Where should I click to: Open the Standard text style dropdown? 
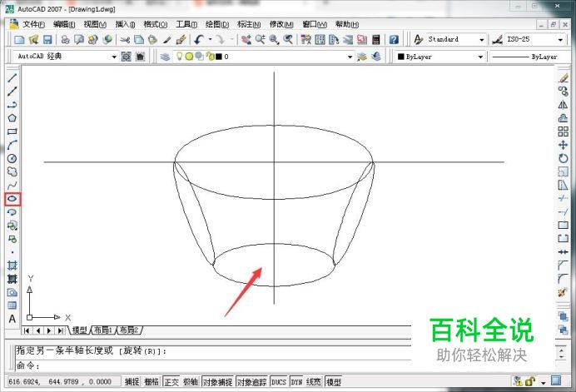pos(482,40)
